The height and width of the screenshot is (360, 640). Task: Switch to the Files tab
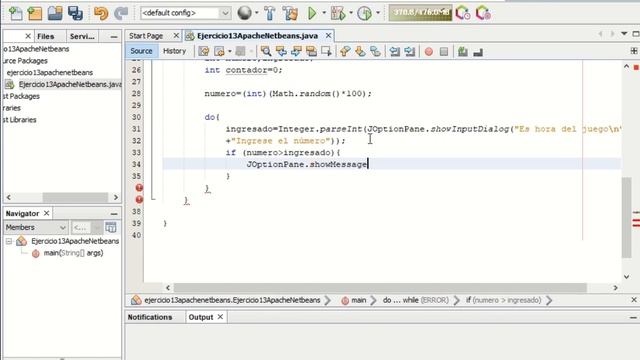click(x=45, y=36)
